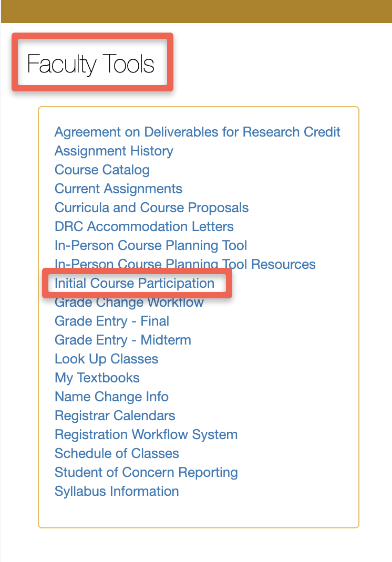
Task: Open the Schedule of Classes
Action: coord(117,453)
